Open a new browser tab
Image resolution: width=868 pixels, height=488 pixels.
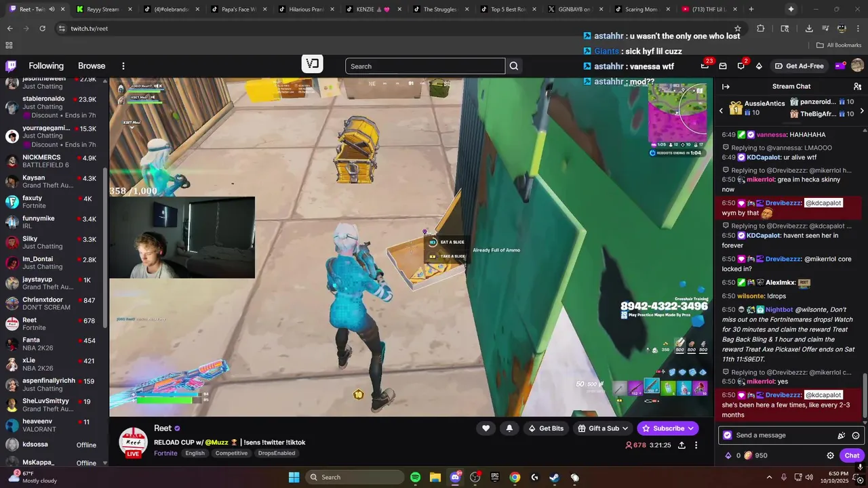point(751,9)
